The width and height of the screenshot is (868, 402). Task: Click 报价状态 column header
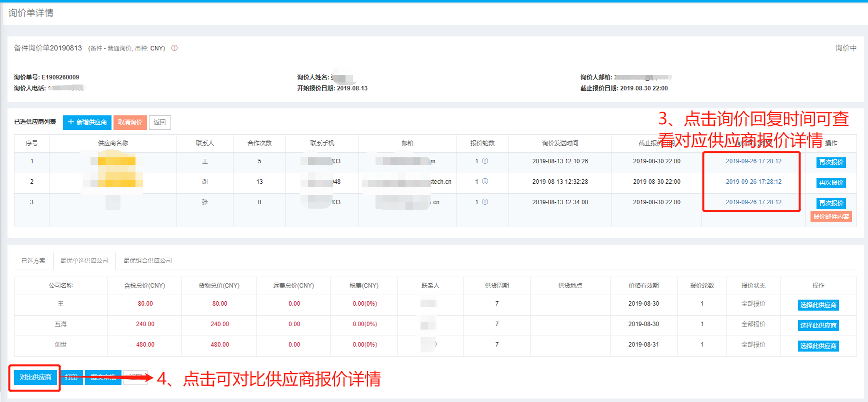tap(753, 286)
